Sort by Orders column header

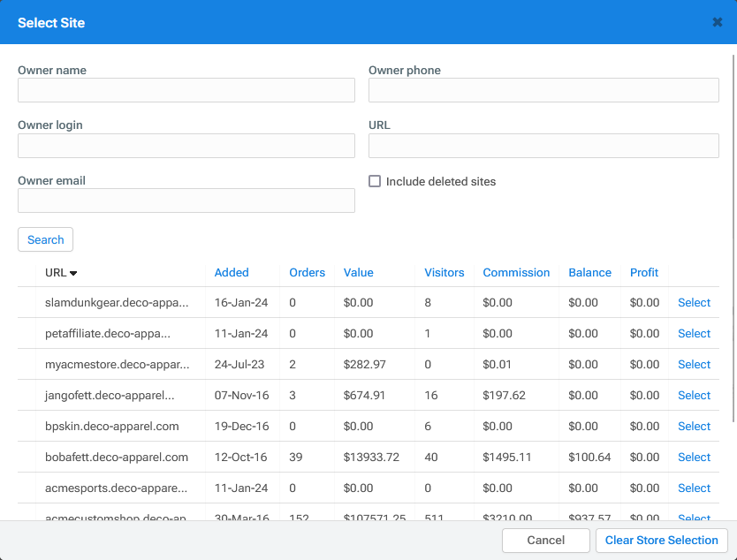click(x=307, y=272)
